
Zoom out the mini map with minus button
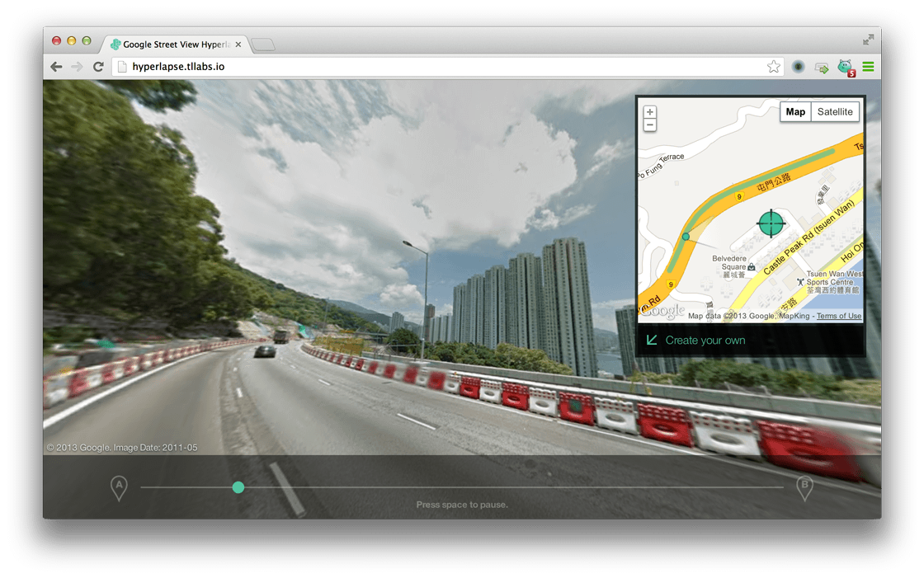click(650, 125)
